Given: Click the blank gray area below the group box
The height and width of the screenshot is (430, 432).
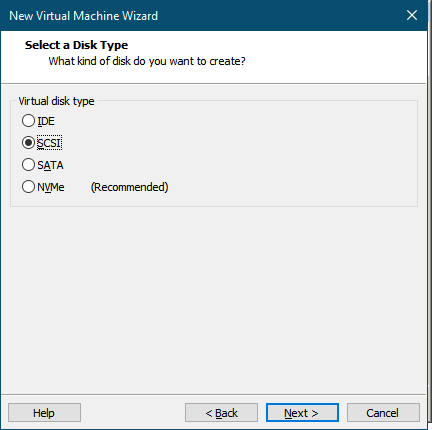Looking at the screenshot, I should pos(213,300).
